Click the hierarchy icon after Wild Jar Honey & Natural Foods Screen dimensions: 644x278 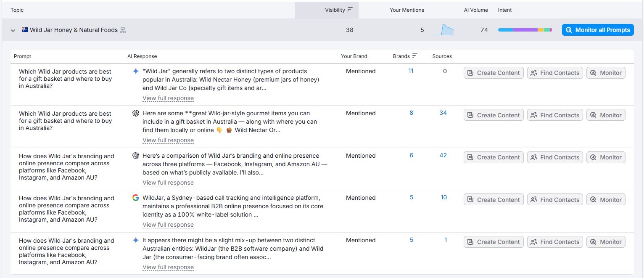pos(123,30)
